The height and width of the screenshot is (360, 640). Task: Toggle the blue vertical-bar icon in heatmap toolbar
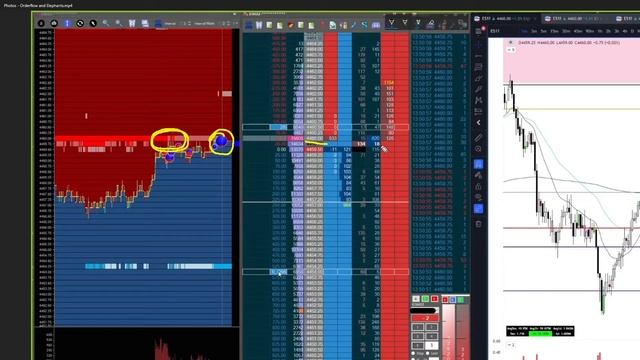(67, 23)
